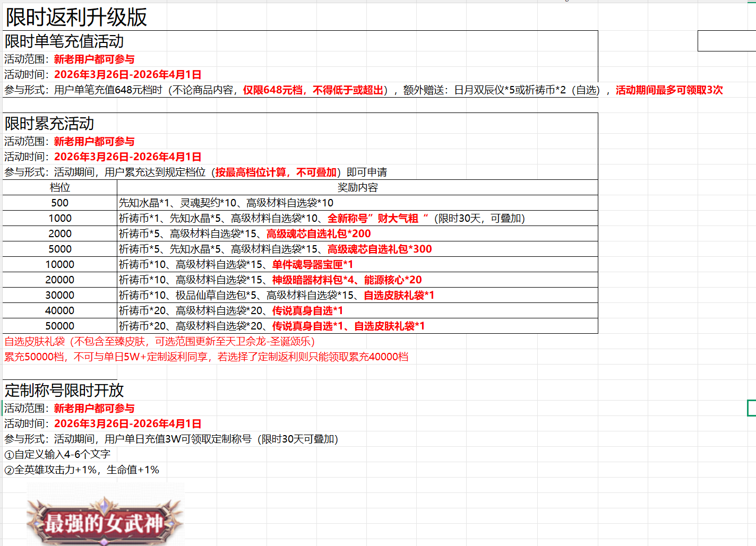Select the 档位 column header cell

(x=59, y=187)
